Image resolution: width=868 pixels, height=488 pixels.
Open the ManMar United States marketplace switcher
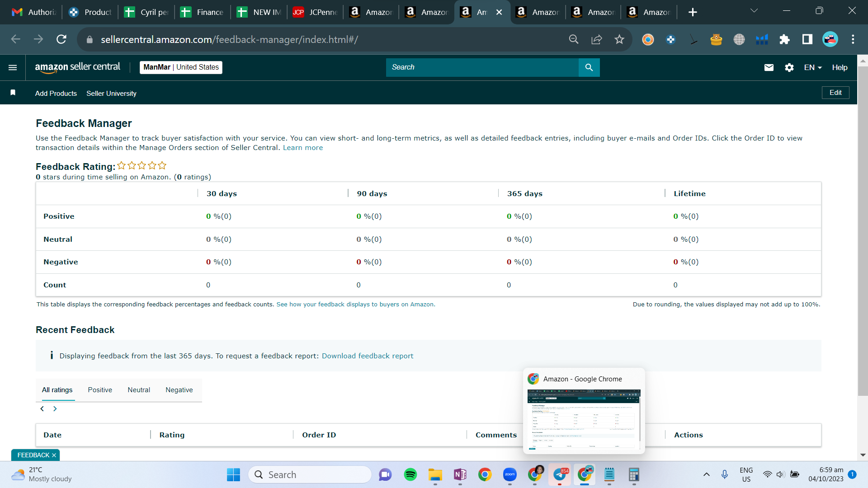click(x=181, y=67)
